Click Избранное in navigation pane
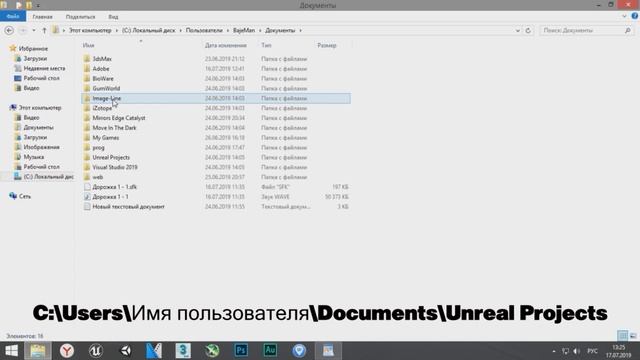 33,49
